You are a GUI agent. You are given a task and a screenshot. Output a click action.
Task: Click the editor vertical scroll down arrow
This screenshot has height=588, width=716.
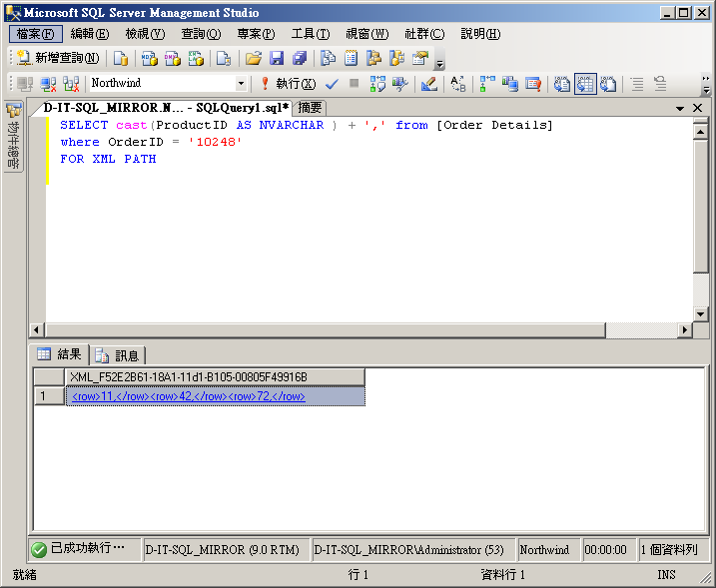(x=700, y=313)
